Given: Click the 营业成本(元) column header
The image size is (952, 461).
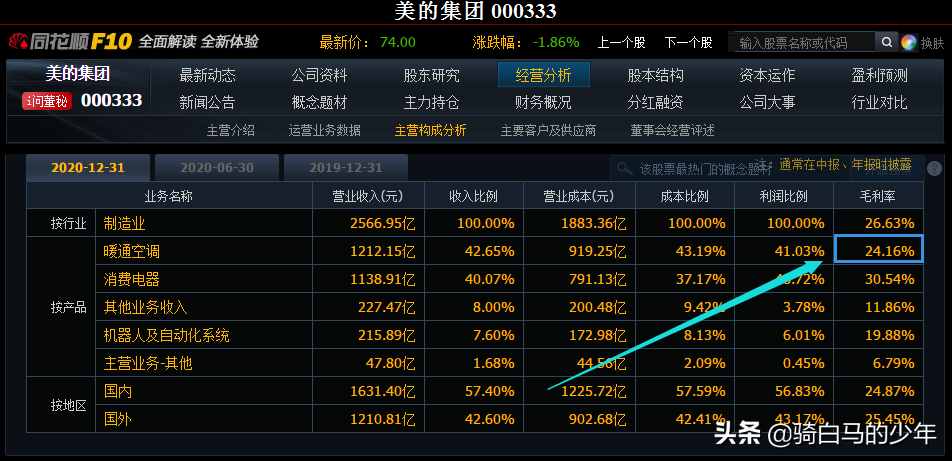Looking at the screenshot, I should (579, 196).
